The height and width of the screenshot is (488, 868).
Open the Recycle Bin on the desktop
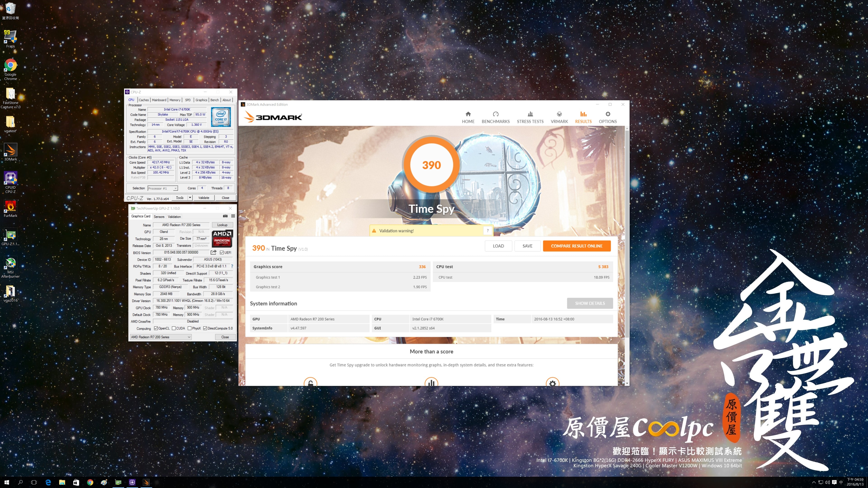[10, 11]
